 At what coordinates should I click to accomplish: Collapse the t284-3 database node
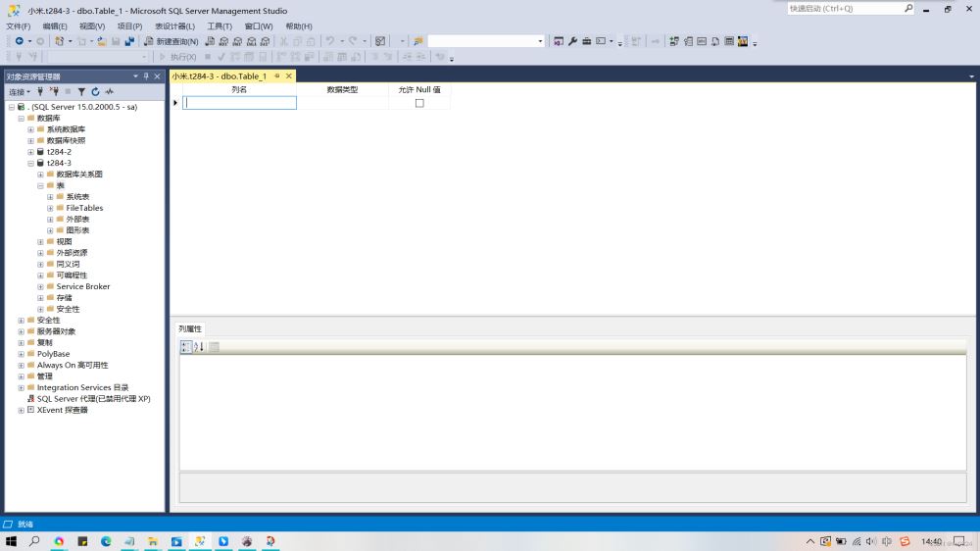pos(30,164)
